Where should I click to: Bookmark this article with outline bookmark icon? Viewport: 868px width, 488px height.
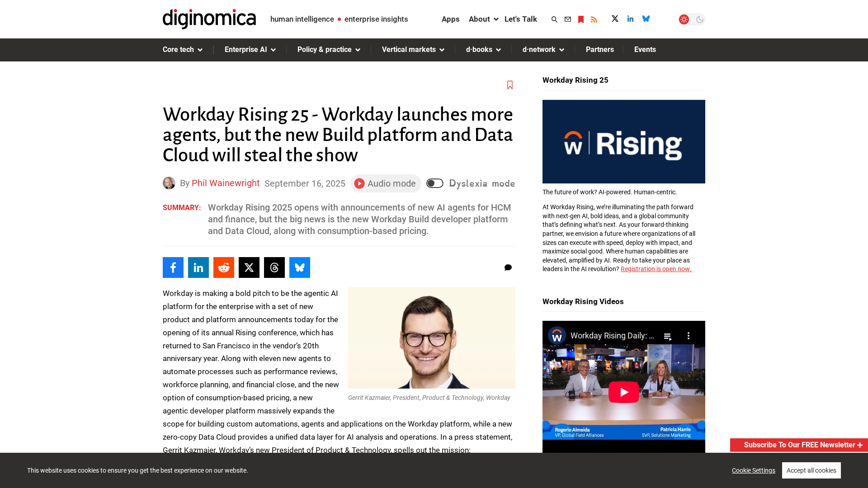point(510,85)
